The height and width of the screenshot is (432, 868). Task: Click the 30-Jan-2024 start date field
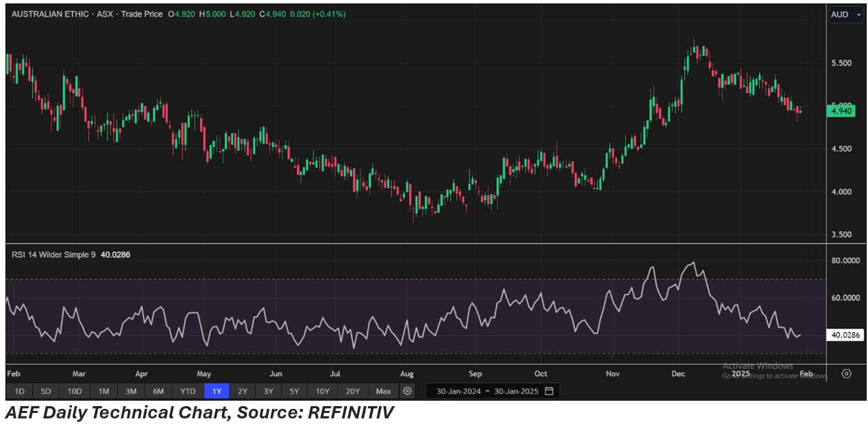[x=458, y=391]
